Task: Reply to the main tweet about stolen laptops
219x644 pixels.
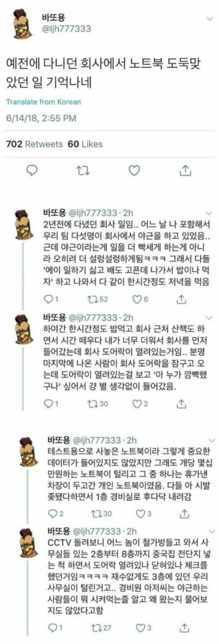Action: click(32, 170)
